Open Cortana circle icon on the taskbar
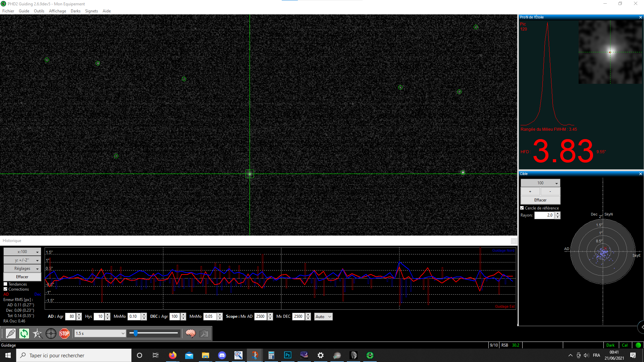This screenshot has height=362, width=644. pyautogui.click(x=140, y=355)
